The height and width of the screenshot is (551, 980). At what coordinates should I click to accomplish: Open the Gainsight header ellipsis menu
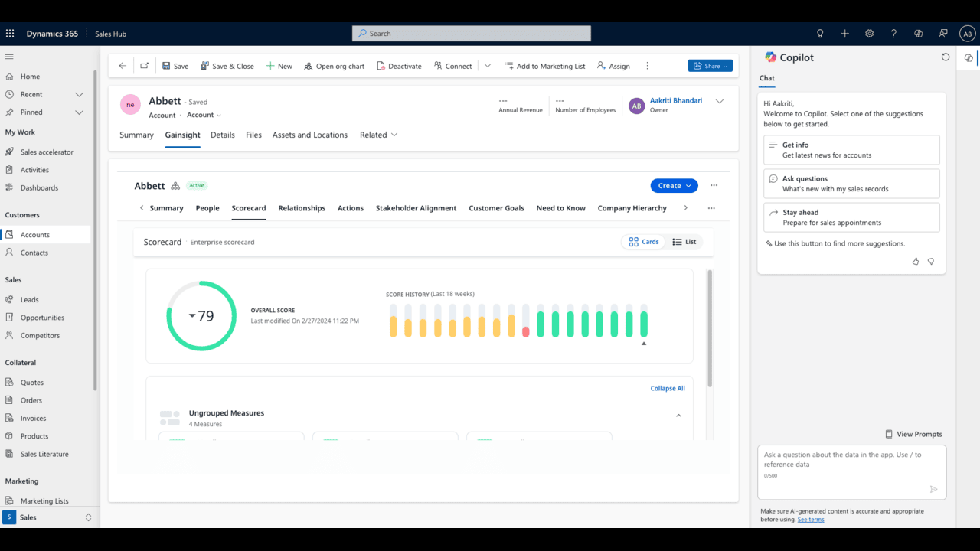[x=714, y=185]
